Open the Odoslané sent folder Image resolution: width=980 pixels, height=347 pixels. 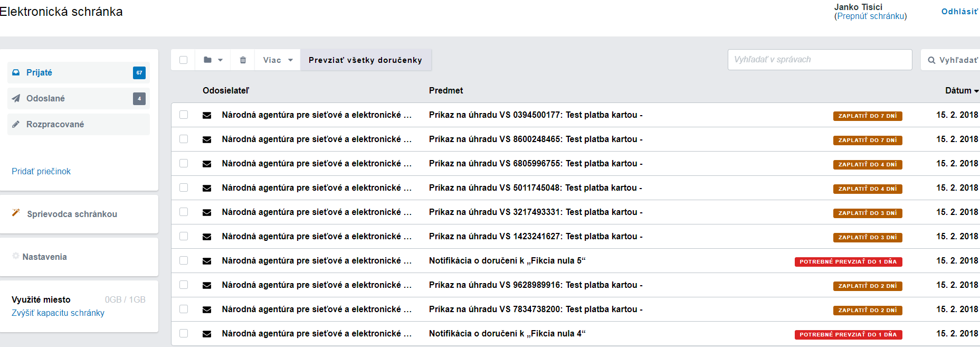pyautogui.click(x=79, y=98)
